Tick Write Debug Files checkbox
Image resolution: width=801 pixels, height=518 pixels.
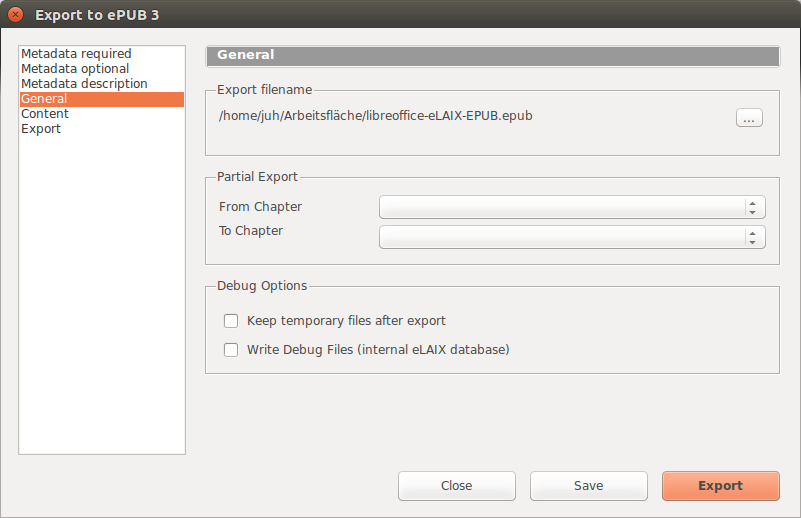(x=231, y=350)
